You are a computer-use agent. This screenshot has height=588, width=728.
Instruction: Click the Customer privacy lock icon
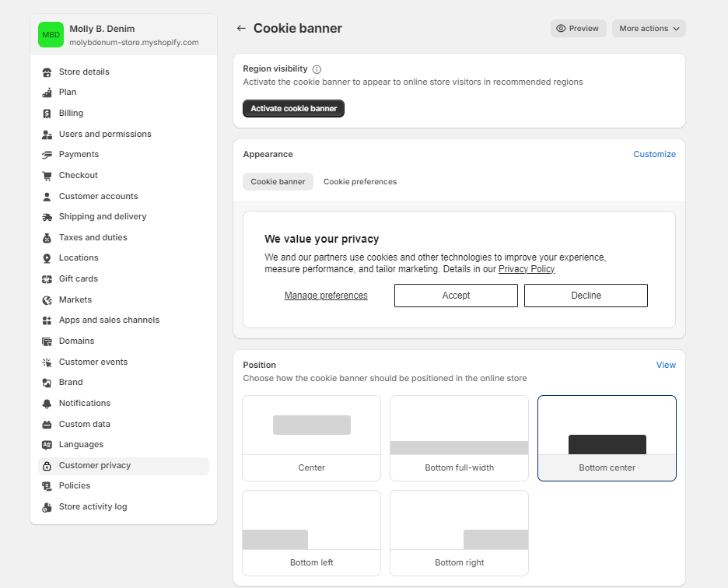pos(47,466)
